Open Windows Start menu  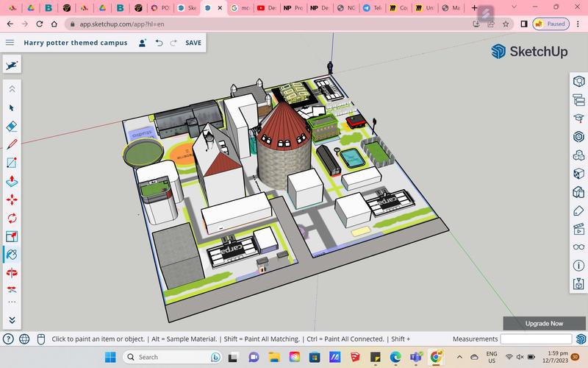[x=110, y=357]
